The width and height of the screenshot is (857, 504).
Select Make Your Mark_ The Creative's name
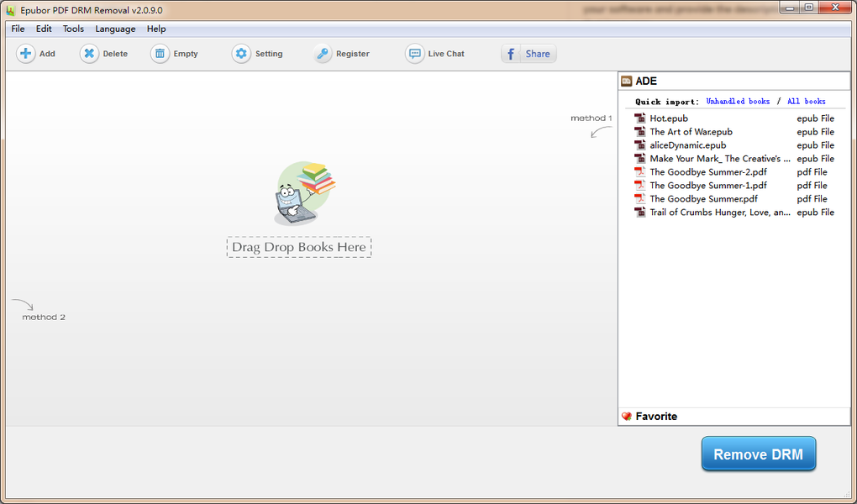(720, 159)
